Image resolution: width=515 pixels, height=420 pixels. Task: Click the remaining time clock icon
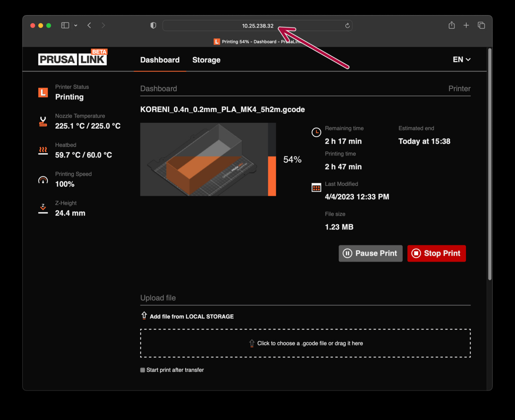pos(316,132)
